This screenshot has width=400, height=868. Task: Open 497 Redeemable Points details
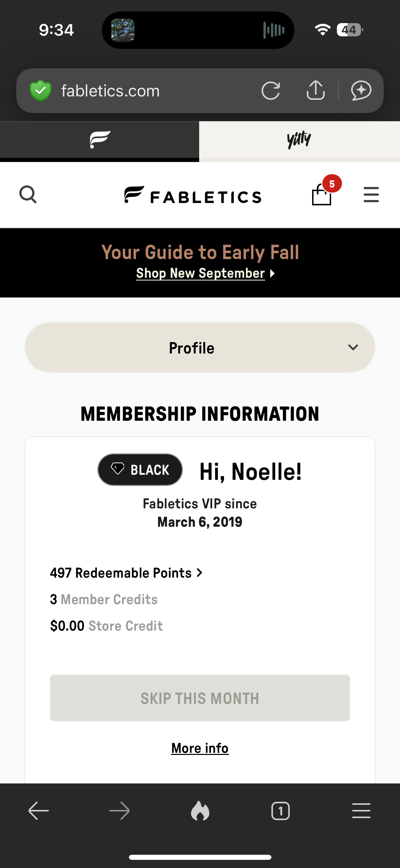126,573
